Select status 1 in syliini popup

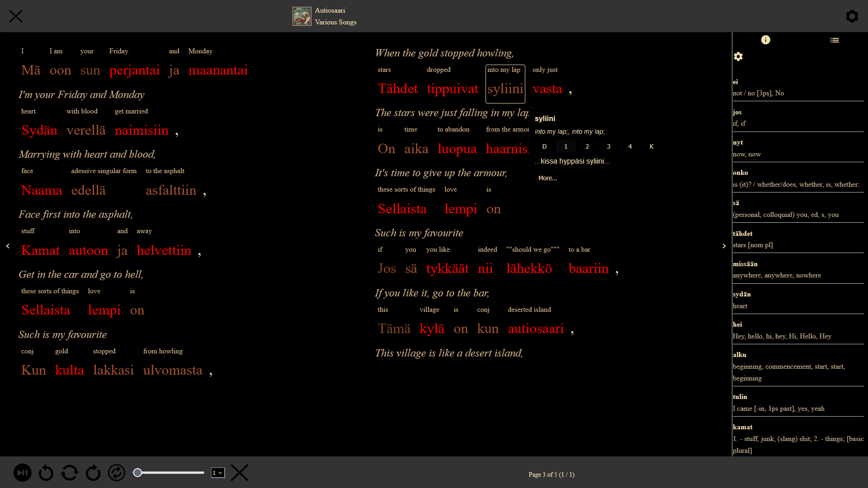[x=566, y=146]
